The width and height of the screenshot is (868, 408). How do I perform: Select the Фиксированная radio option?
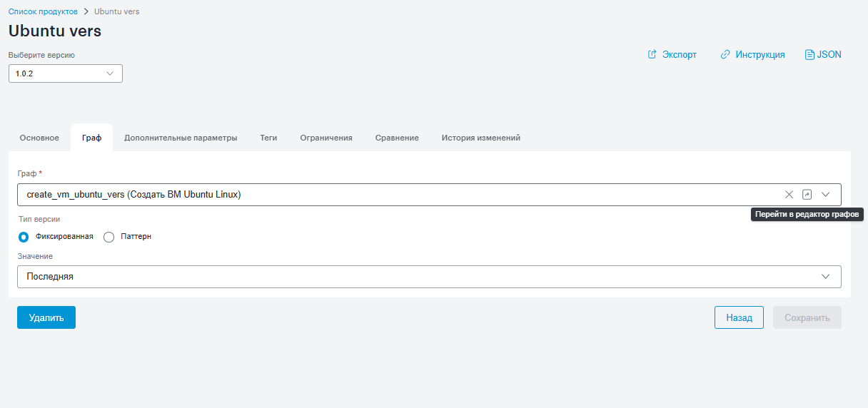pyautogui.click(x=24, y=237)
